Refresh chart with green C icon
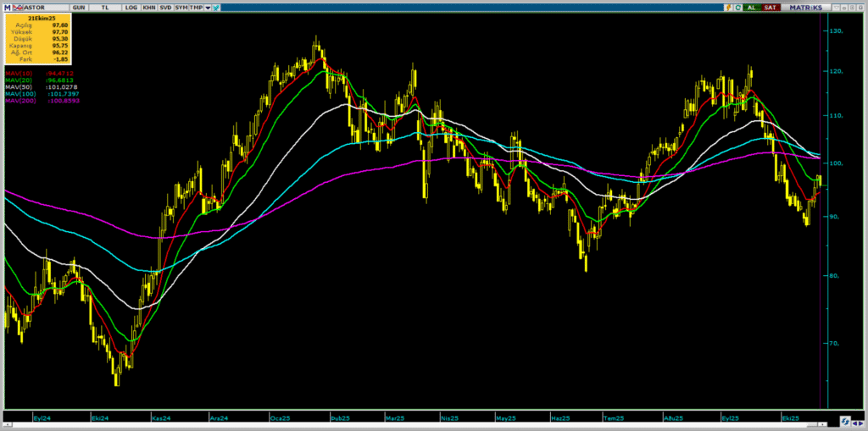Image resolution: width=868 pixels, height=431 pixels. [737, 7]
